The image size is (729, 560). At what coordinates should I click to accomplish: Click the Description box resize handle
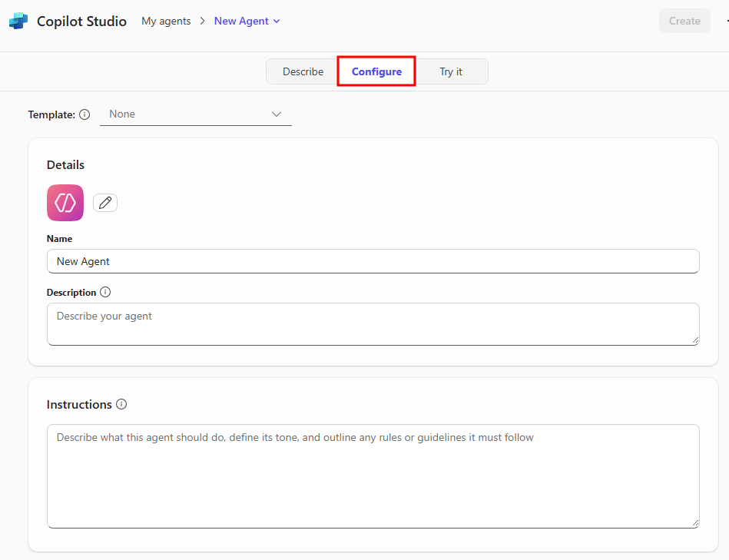tap(694, 340)
